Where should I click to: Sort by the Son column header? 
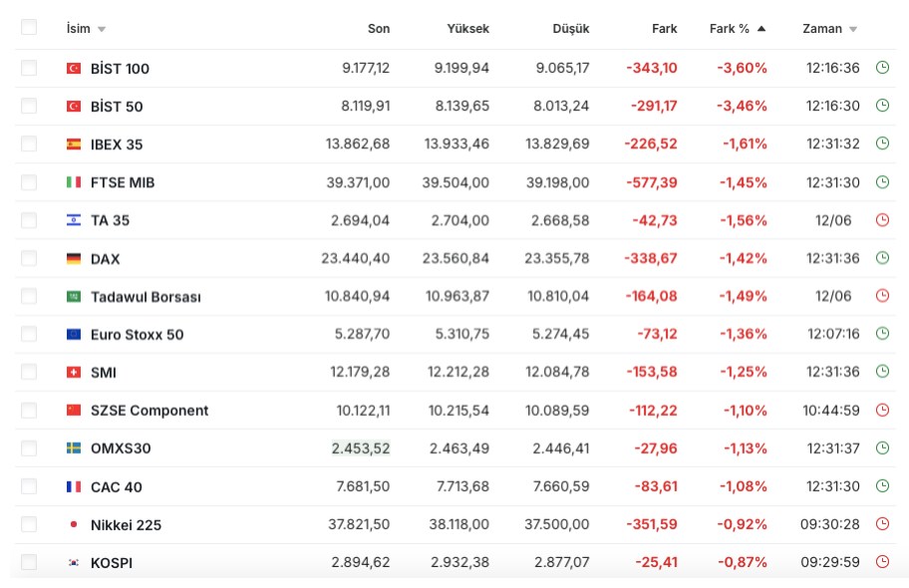click(379, 29)
